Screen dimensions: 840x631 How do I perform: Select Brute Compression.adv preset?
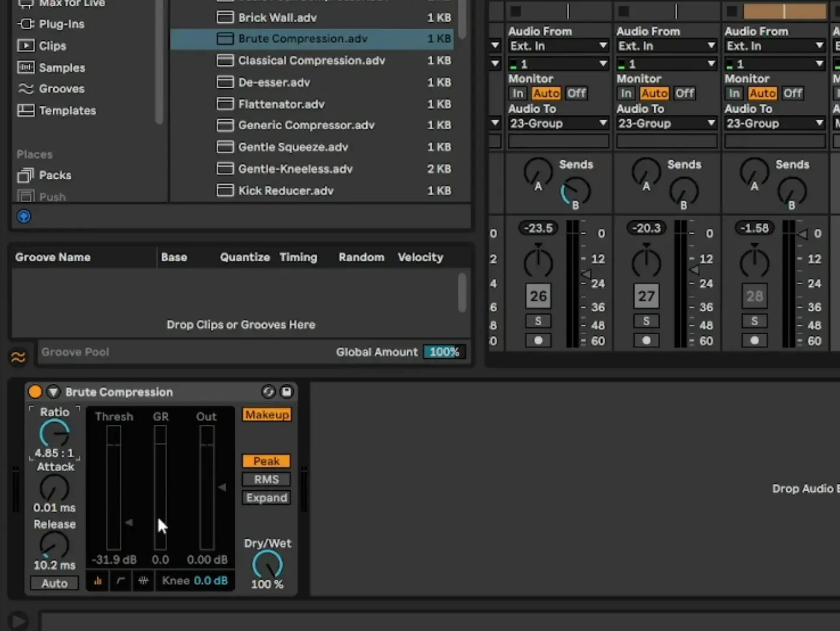[312, 39]
